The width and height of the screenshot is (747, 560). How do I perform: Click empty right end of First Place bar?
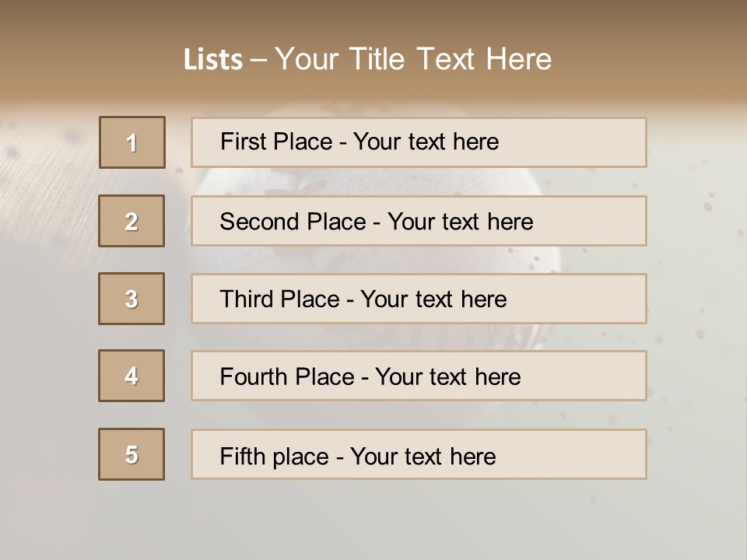pos(591,142)
